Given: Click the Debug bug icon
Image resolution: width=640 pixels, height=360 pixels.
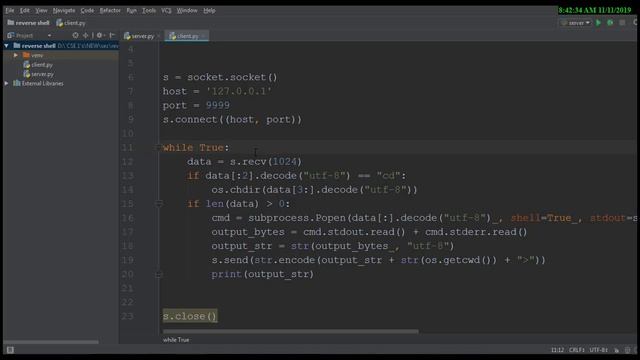Looking at the screenshot, I should click(x=610, y=23).
